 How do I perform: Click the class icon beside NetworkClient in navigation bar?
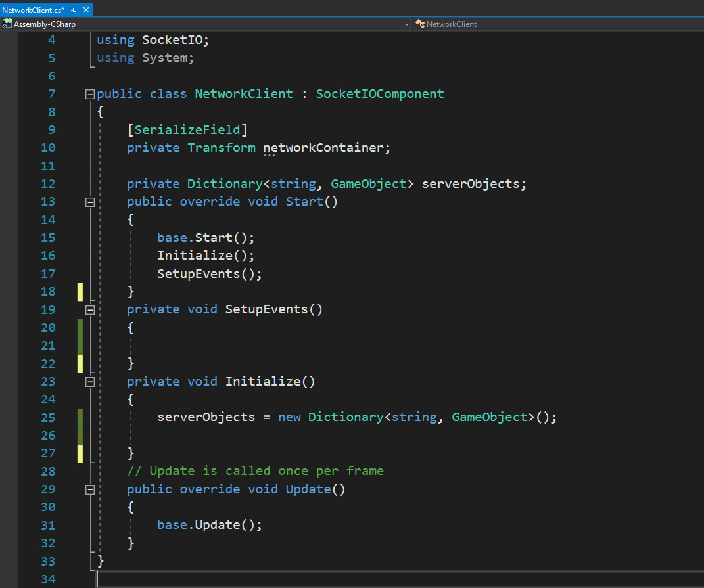coord(419,24)
